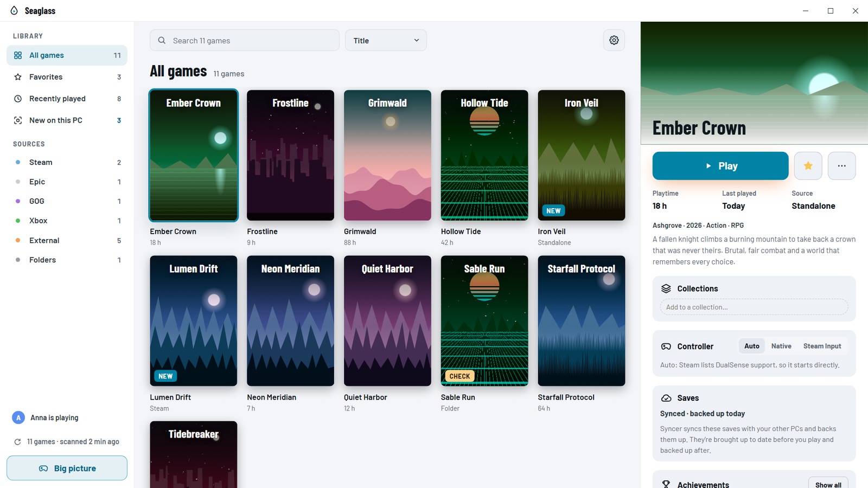Filter by the GOG source
Viewport: 868px width, 488px height.
point(67,201)
